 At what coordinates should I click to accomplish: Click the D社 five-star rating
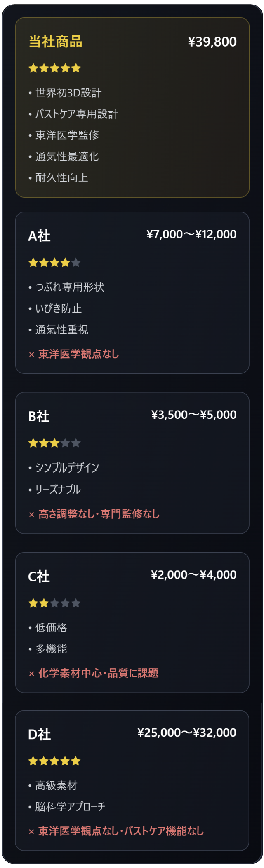(x=54, y=761)
